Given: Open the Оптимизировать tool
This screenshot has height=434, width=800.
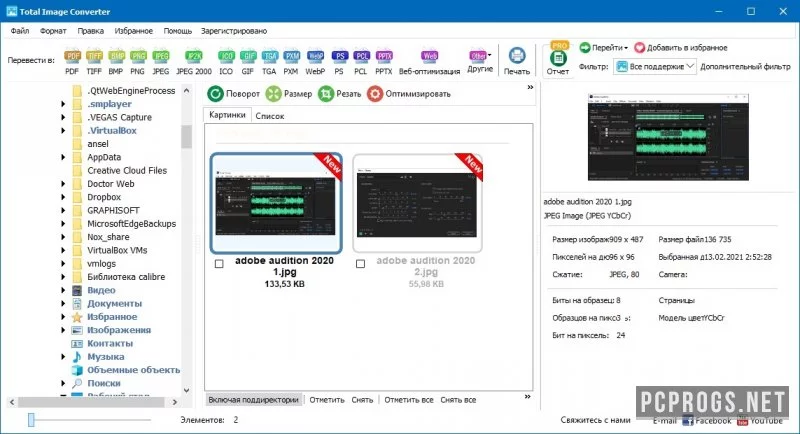Looking at the screenshot, I should tap(409, 94).
